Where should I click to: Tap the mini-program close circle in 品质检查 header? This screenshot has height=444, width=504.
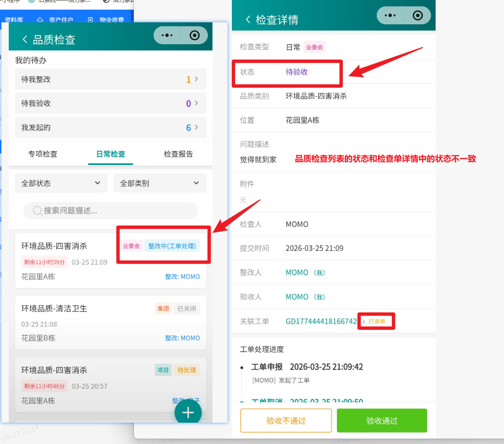195,35
